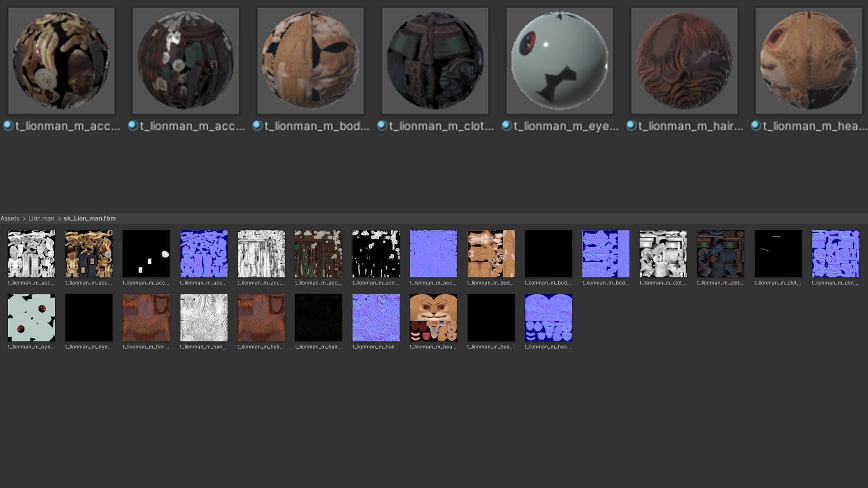Select the tan body albedo texture
Viewport: 868px width, 488px height.
[491, 253]
